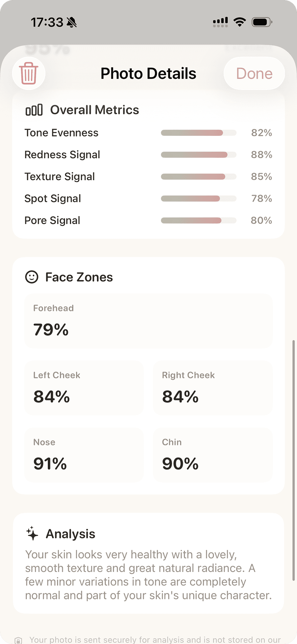Tap the lock icon in the privacy notice
This screenshot has height=644, width=297.
[19, 640]
